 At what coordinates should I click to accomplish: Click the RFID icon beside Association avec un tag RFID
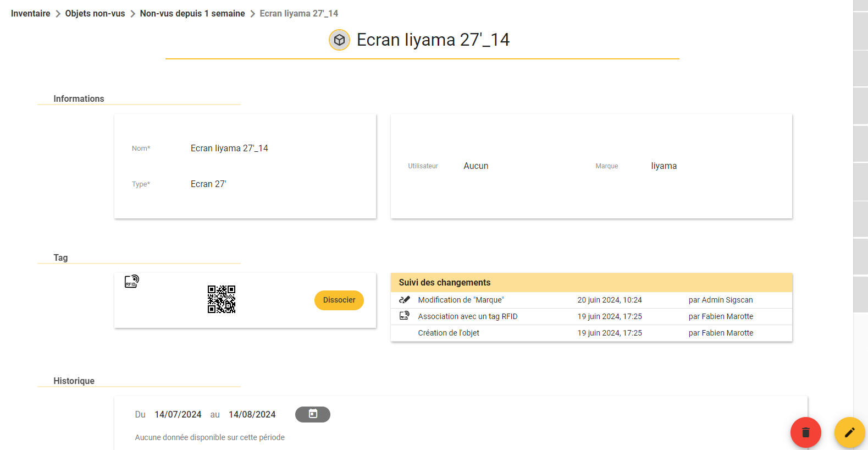click(405, 316)
